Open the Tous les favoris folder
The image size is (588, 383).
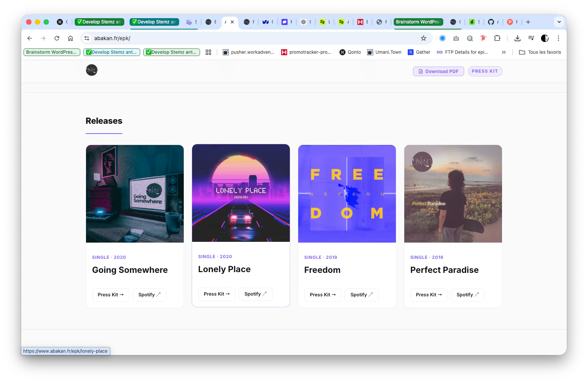pos(540,52)
